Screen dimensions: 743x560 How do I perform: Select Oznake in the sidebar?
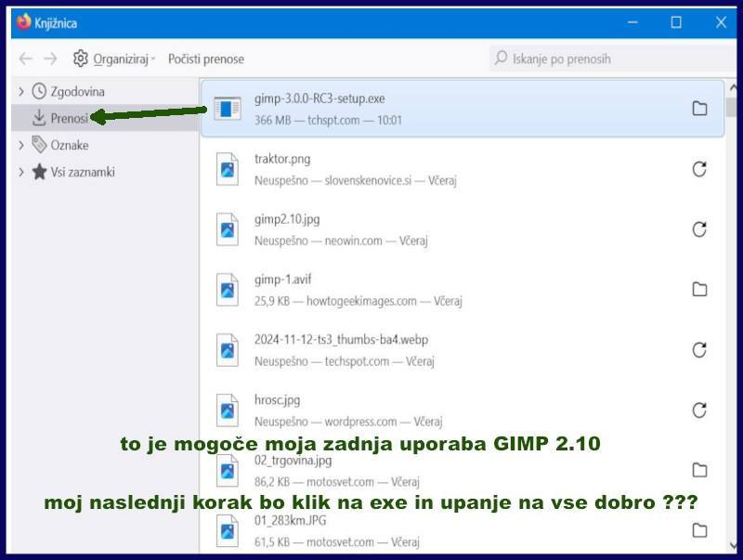coord(69,145)
